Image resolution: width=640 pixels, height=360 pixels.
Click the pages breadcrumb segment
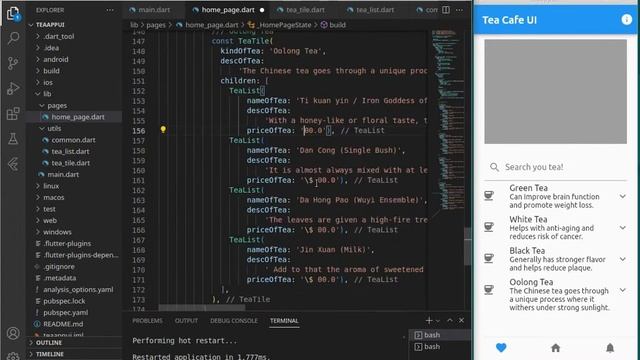click(156, 25)
